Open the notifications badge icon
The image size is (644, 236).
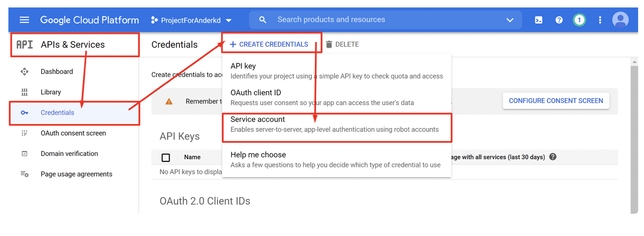click(579, 20)
